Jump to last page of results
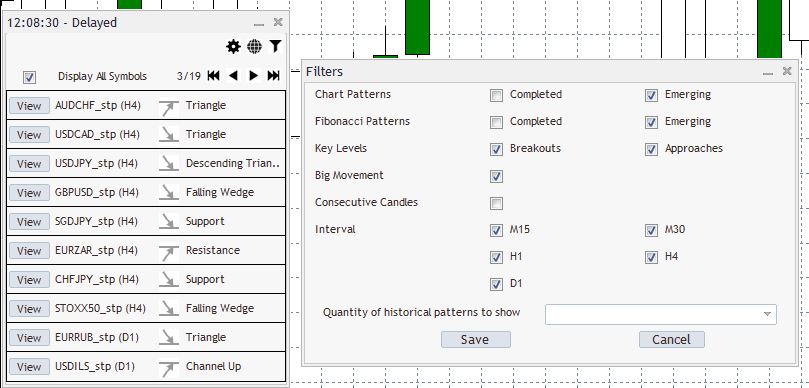This screenshot has height=388, width=809. (x=273, y=76)
